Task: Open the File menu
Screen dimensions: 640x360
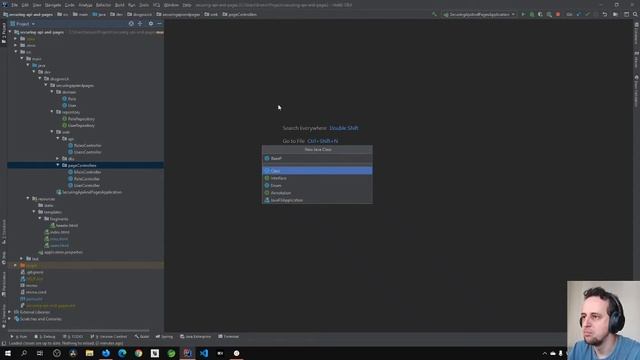Action: [15, 5]
